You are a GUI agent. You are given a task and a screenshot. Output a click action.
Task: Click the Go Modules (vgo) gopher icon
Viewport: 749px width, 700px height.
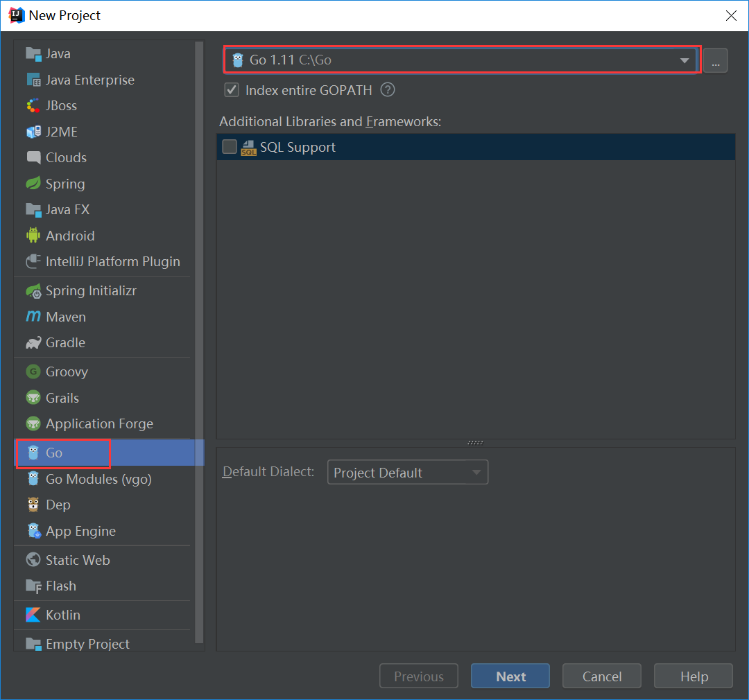pos(33,478)
